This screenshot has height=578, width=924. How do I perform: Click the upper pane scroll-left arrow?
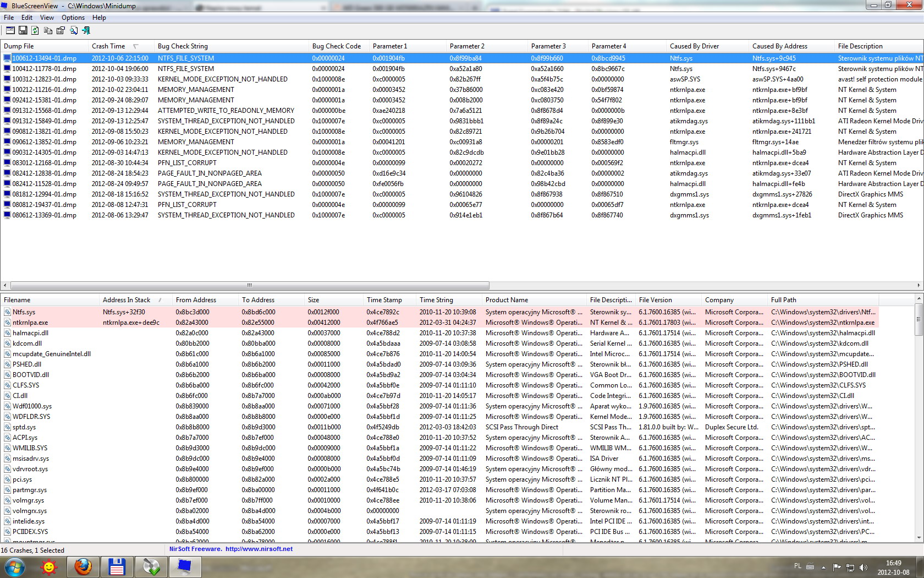(5, 285)
